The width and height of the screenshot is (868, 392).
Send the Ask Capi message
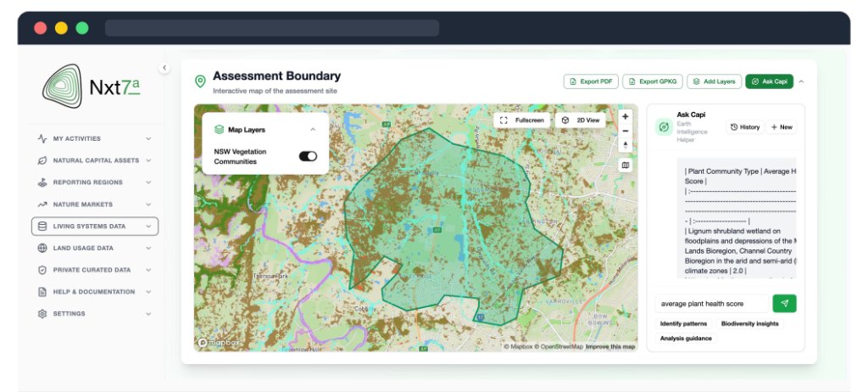click(784, 304)
